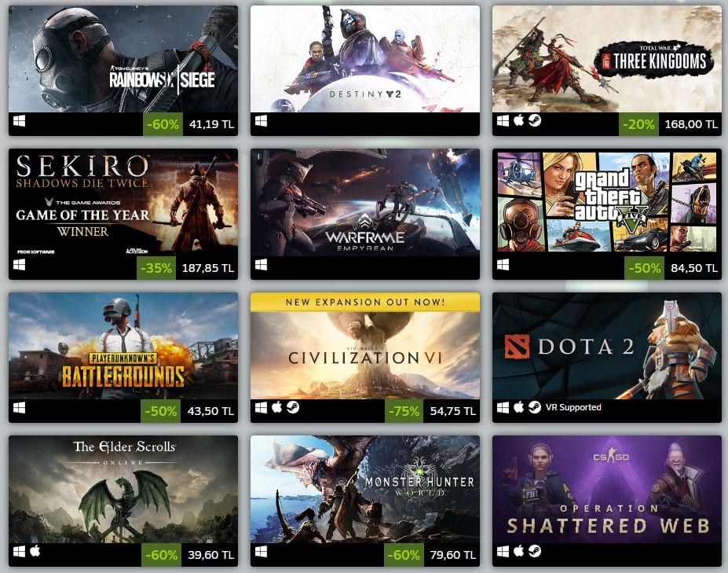Select the PlayerUnknown's Battlegrounds capsule image

point(123,346)
